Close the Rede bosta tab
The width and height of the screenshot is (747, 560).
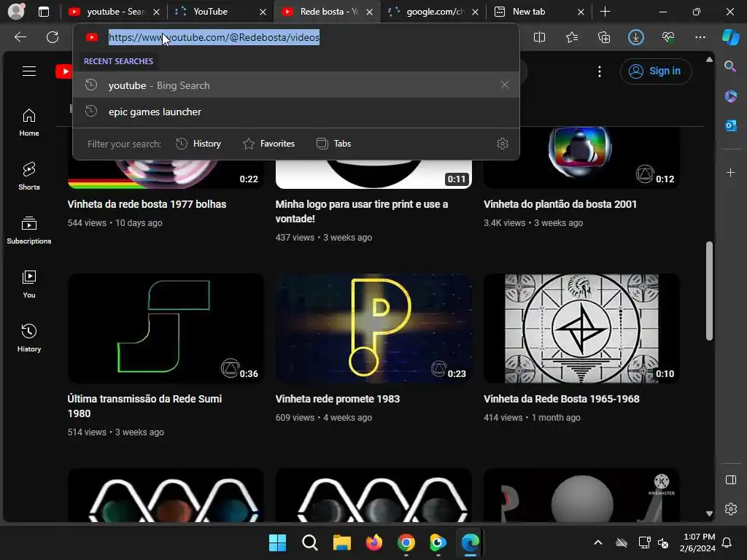369,12
